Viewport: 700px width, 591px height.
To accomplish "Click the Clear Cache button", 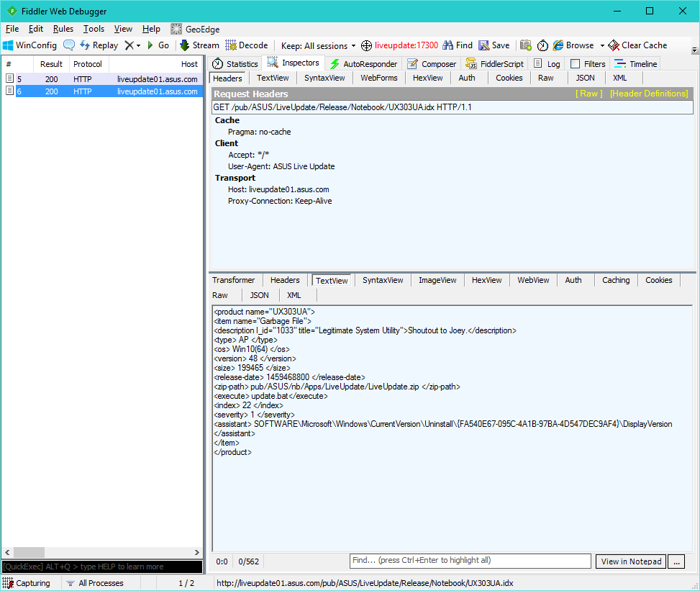I will tap(637, 45).
